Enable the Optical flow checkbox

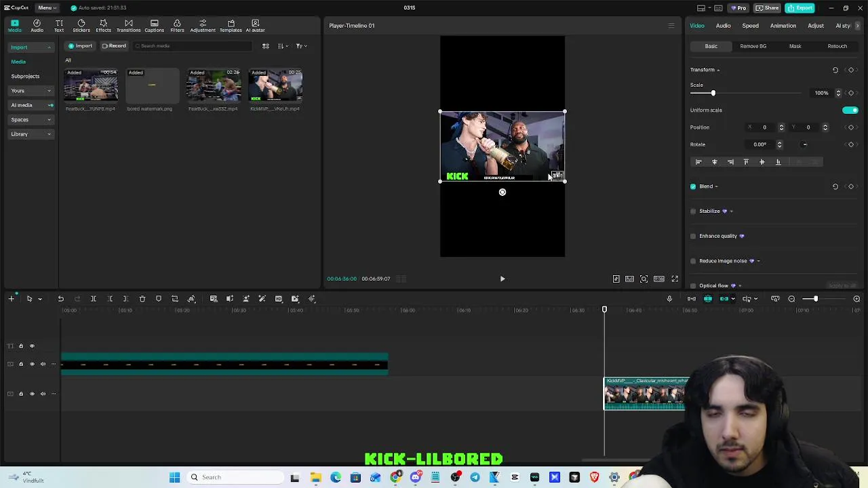[x=693, y=285]
